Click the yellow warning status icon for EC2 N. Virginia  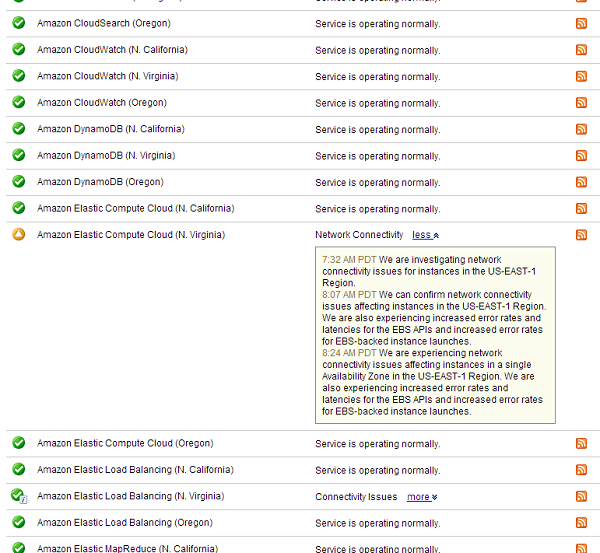(18, 234)
